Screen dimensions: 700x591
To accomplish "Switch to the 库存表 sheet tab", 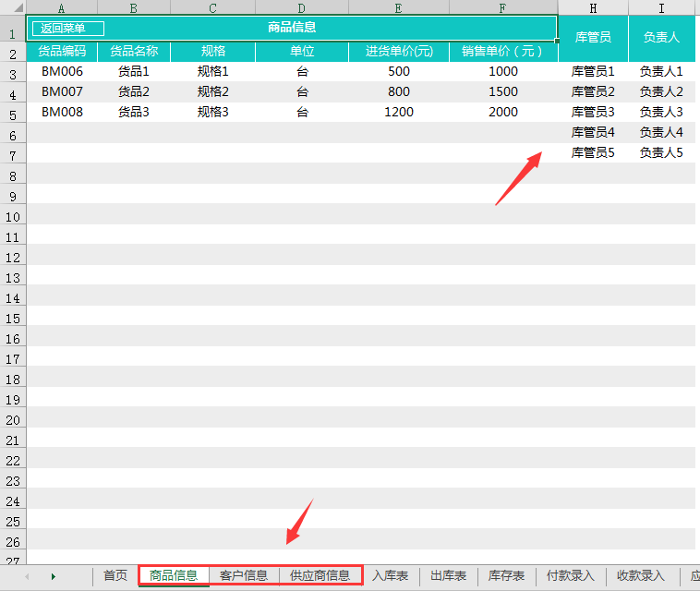I will pos(506,575).
